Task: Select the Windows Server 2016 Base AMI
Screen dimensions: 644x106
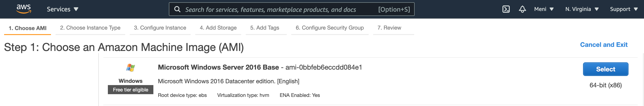Action: click(605, 69)
